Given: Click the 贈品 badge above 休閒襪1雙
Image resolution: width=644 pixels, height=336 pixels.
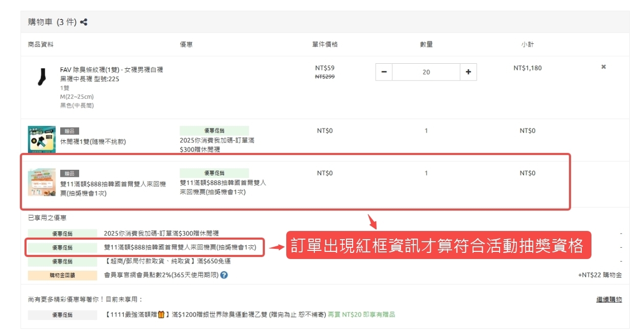Looking at the screenshot, I should pyautogui.click(x=69, y=131).
